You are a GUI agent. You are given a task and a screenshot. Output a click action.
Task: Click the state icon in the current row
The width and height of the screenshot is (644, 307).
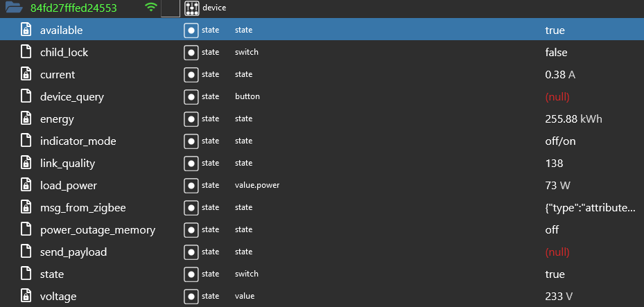click(191, 75)
